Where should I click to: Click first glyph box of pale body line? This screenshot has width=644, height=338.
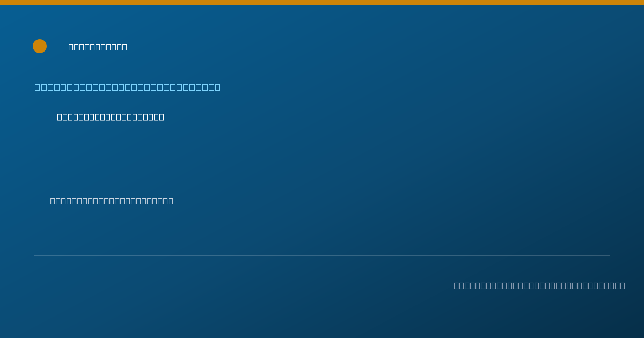point(53,201)
